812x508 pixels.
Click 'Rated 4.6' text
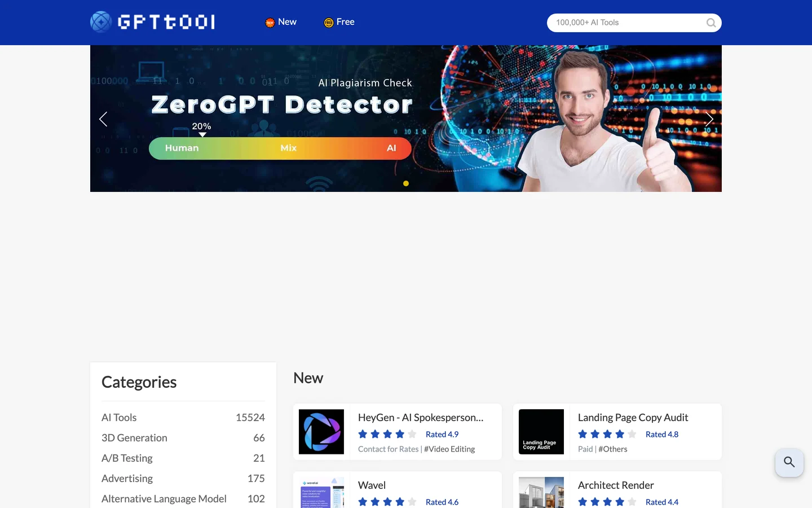442,502
